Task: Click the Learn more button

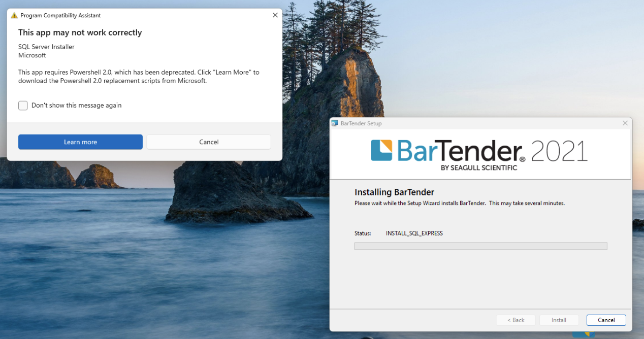Action: 80,142
